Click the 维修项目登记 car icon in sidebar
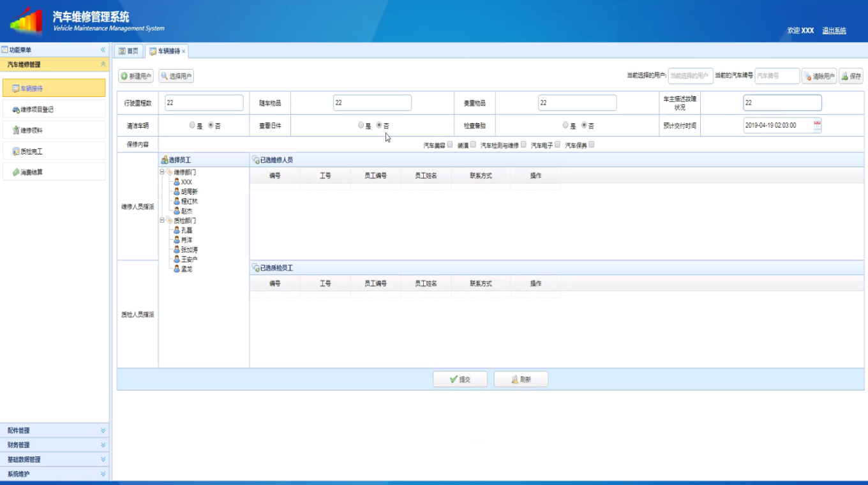The height and width of the screenshot is (485, 868). click(x=16, y=110)
